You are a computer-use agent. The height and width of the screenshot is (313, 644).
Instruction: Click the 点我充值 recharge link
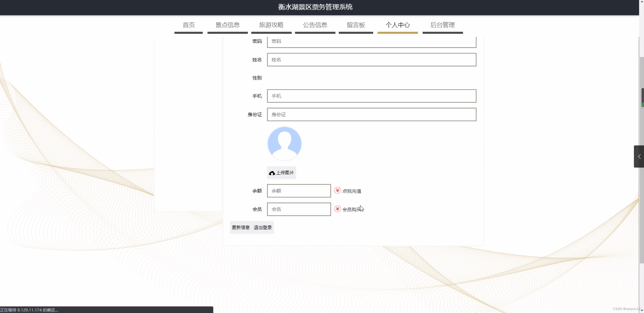point(351,191)
